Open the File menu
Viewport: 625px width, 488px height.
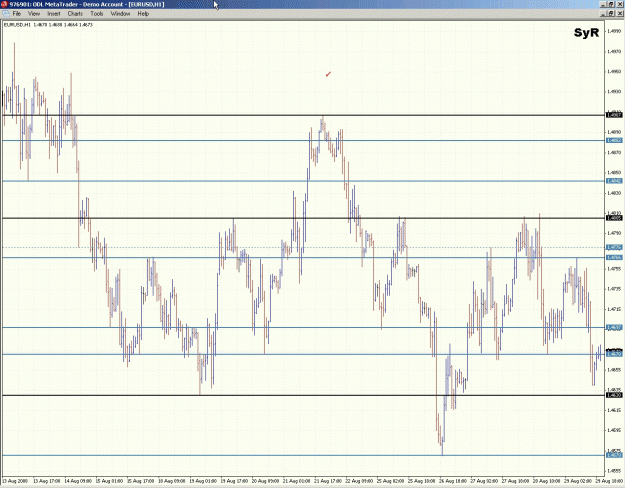[17, 14]
